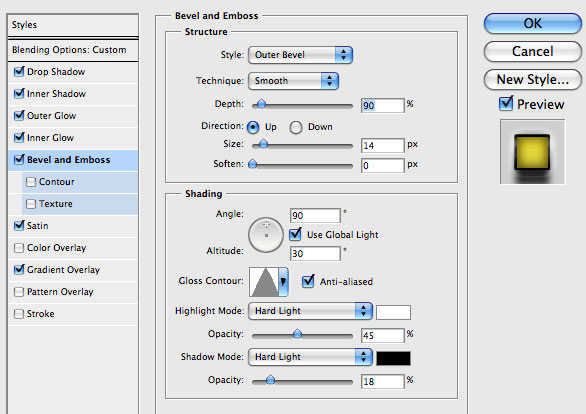Toggle the Inner Glow checkbox
Image resolution: width=586 pixels, height=414 pixels.
[19, 138]
